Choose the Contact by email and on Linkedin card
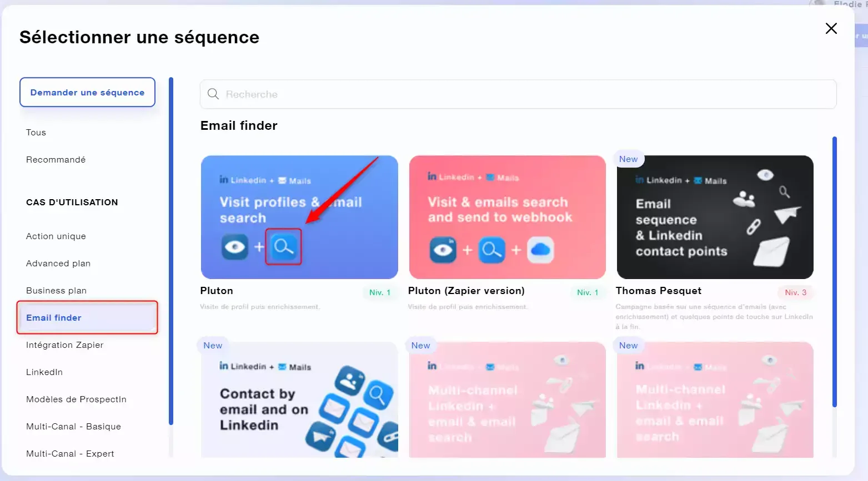 coord(299,399)
